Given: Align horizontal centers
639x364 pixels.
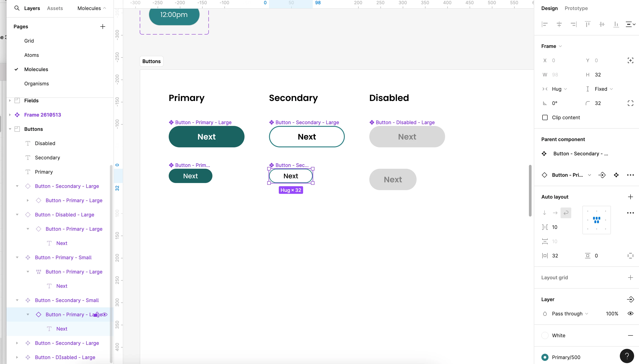Looking at the screenshot, I should (559, 24).
